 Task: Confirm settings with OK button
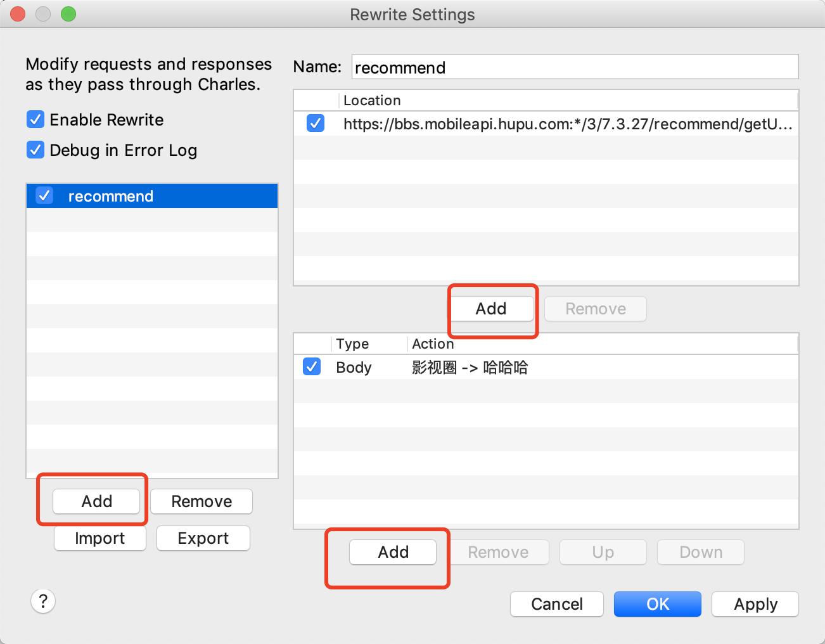pyautogui.click(x=657, y=604)
